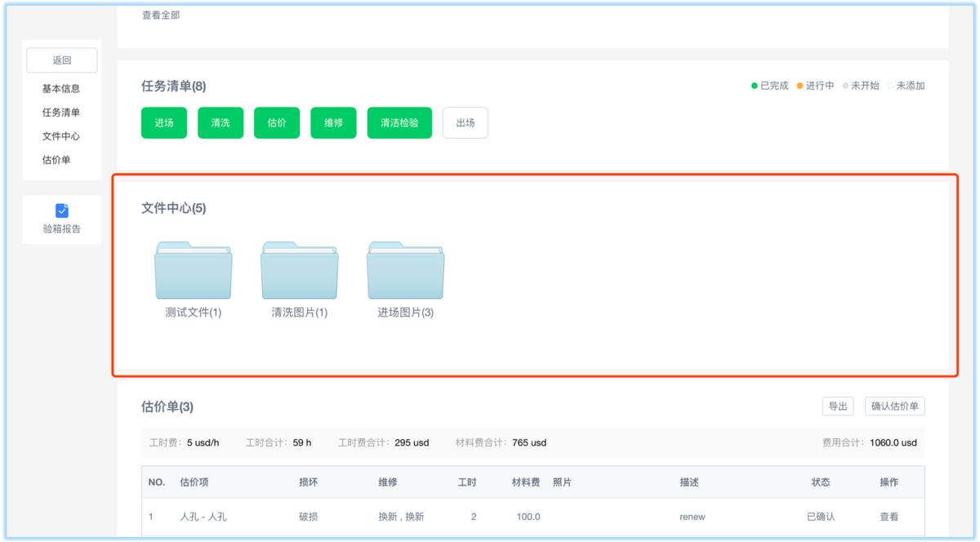Click the 未添加 legend entry
The image size is (980, 542).
point(906,86)
